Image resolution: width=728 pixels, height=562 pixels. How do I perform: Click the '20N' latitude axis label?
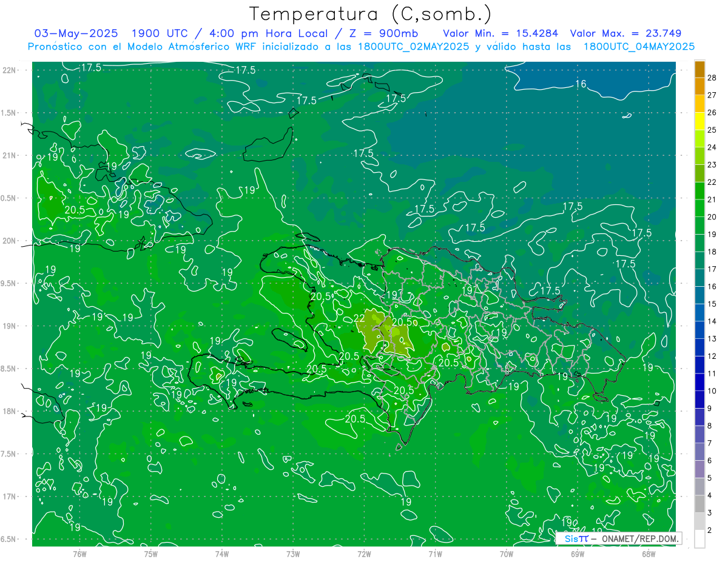click(x=10, y=241)
